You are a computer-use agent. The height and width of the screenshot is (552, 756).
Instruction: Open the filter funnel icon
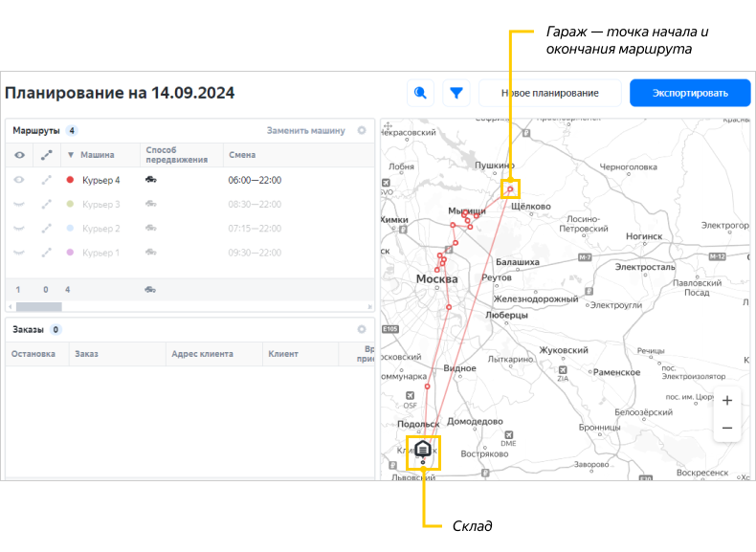click(x=456, y=93)
